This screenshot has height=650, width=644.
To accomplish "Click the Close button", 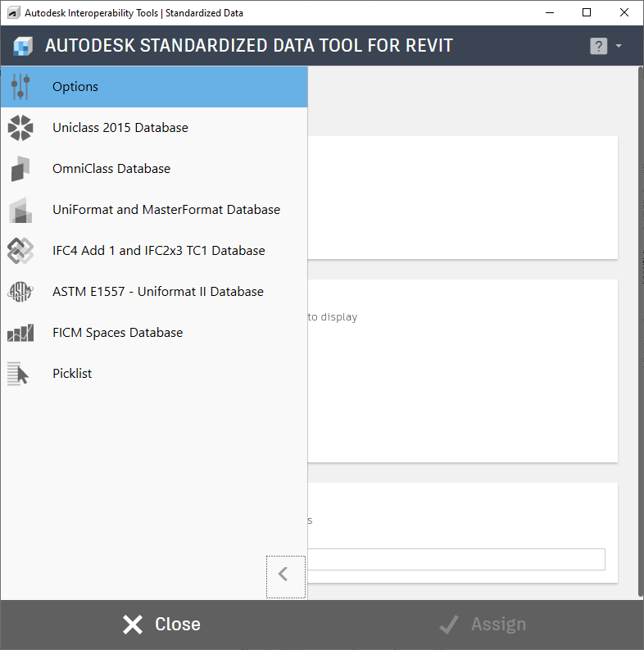I will 161,625.
